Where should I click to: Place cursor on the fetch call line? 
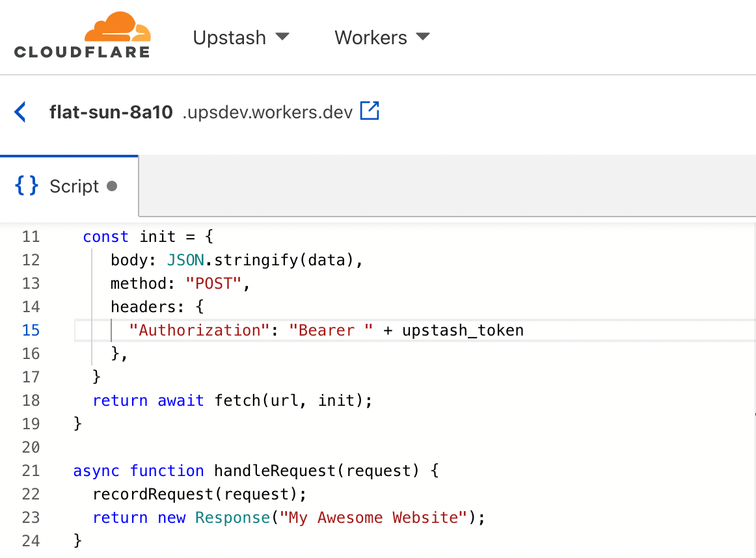[233, 400]
